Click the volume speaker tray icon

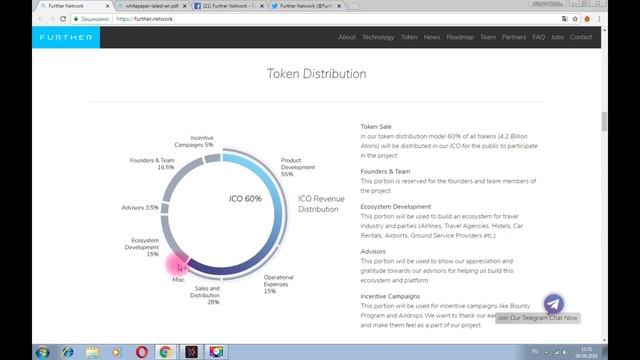click(565, 352)
